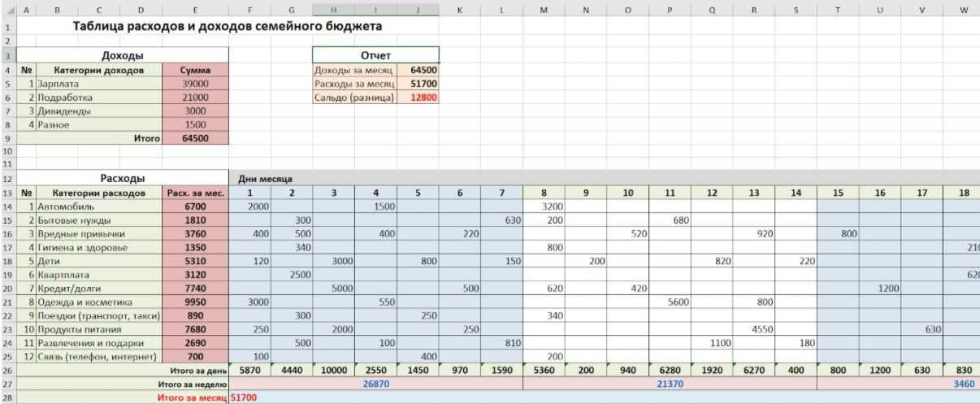Click the 'Расх. за мес.' column heading
The height and width of the screenshot is (404, 980).
point(195,193)
